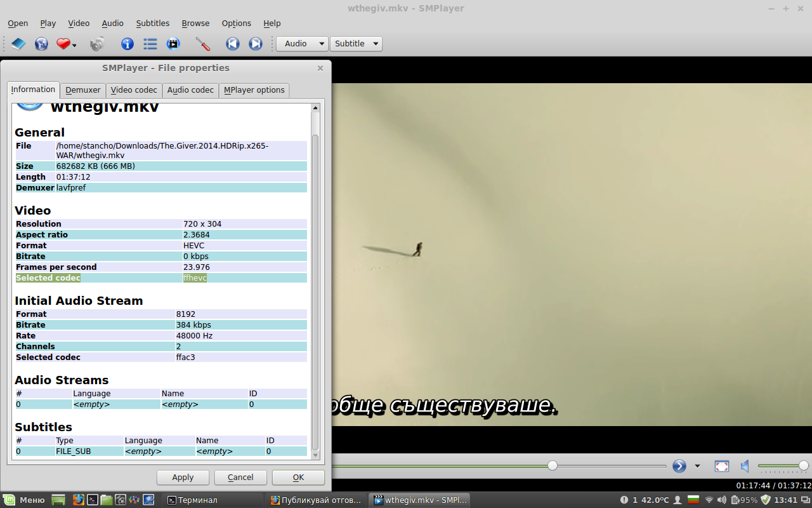812x508 pixels.
Task: Switch to the Терминал taskbar window
Action: point(211,500)
